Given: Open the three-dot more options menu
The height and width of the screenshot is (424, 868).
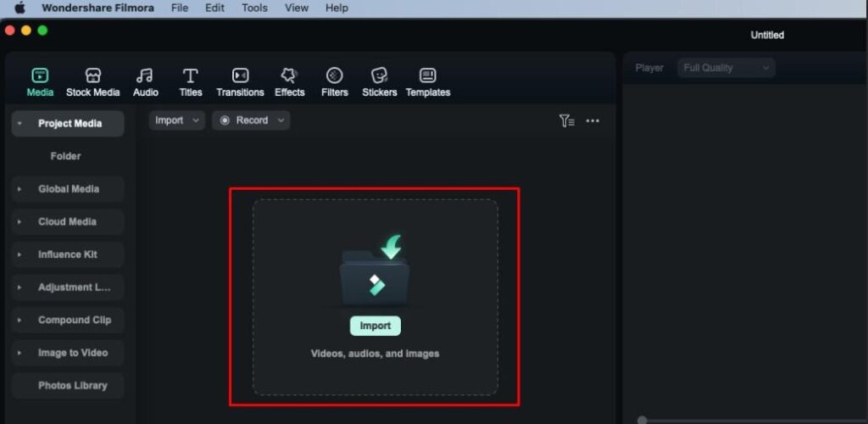Looking at the screenshot, I should coord(593,121).
